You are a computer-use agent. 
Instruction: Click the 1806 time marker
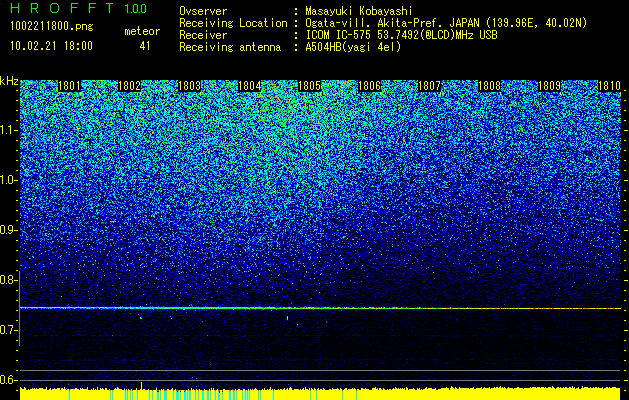(369, 86)
